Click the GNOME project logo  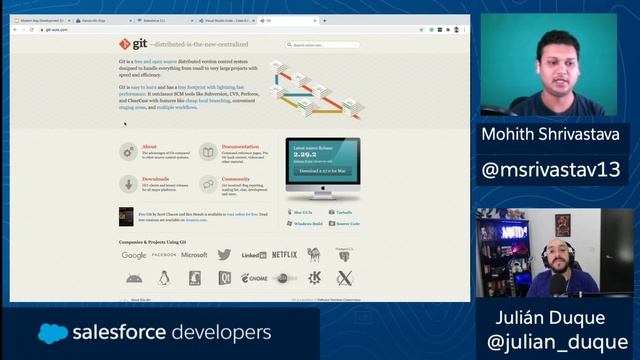tap(254, 278)
